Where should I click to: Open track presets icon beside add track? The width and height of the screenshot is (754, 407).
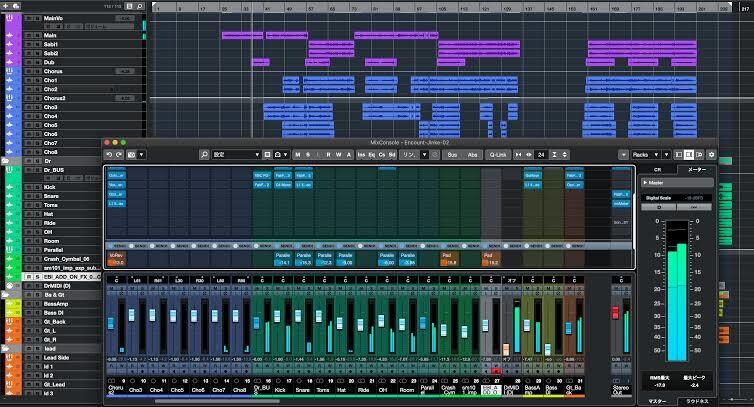(16, 6)
